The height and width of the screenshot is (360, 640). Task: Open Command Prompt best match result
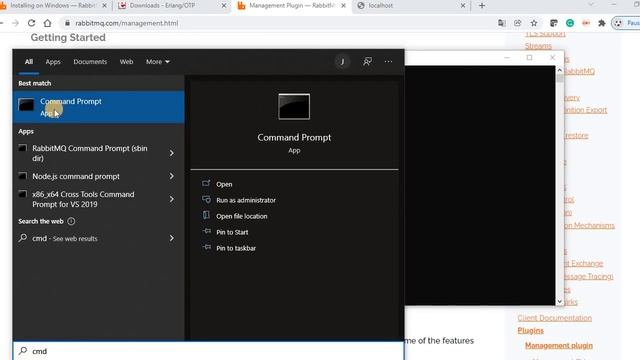point(98,107)
